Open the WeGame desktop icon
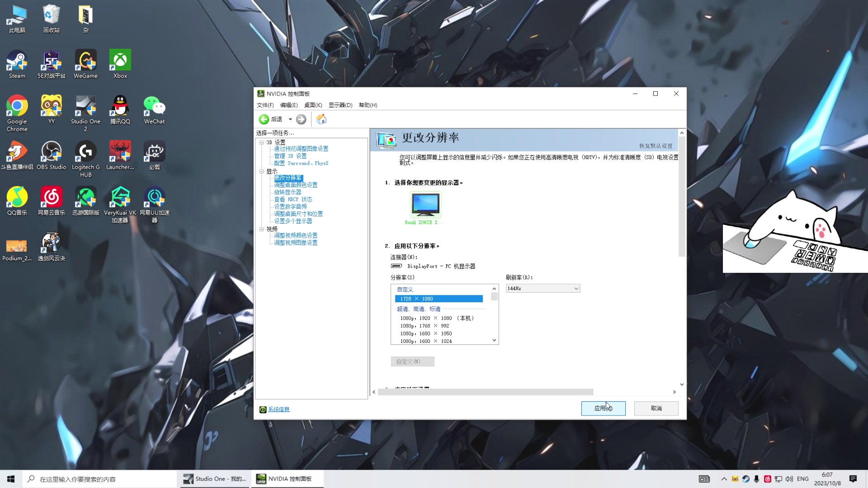Image resolution: width=868 pixels, height=488 pixels. tap(86, 64)
